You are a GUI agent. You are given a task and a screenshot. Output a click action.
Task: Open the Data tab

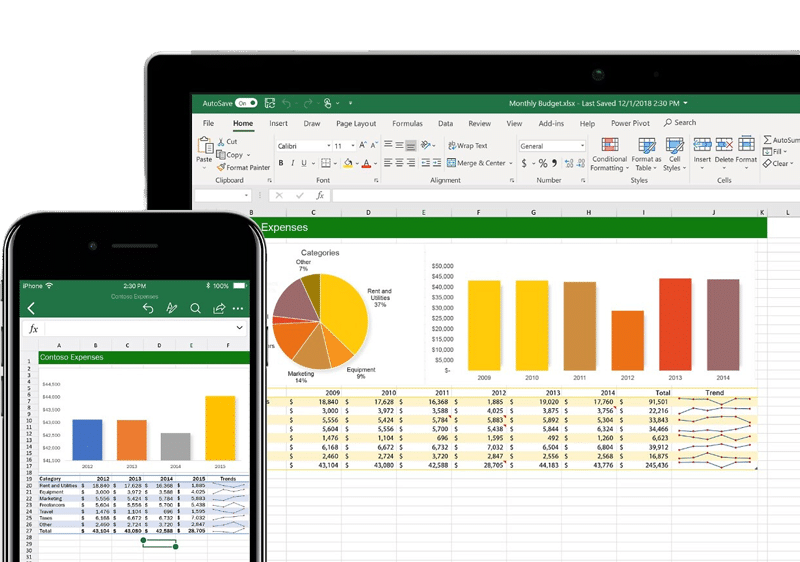(445, 123)
